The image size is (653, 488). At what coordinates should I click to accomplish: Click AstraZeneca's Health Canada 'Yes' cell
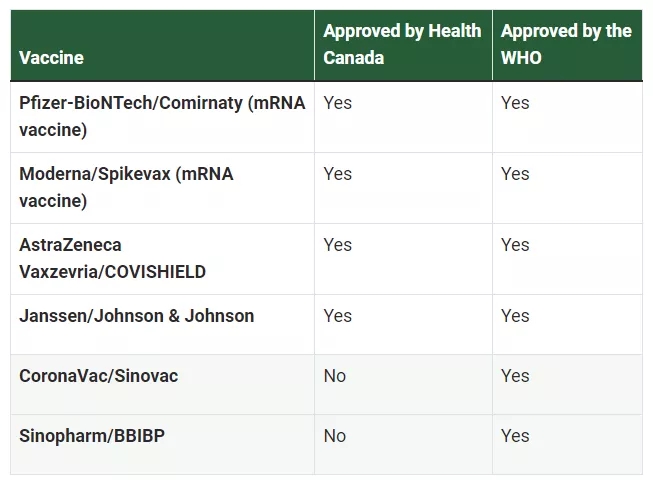pos(338,245)
